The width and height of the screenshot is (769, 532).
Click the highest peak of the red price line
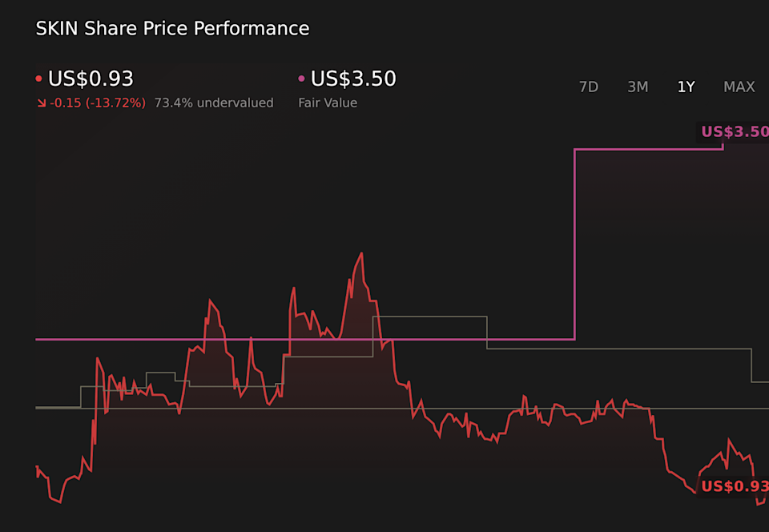360,252
